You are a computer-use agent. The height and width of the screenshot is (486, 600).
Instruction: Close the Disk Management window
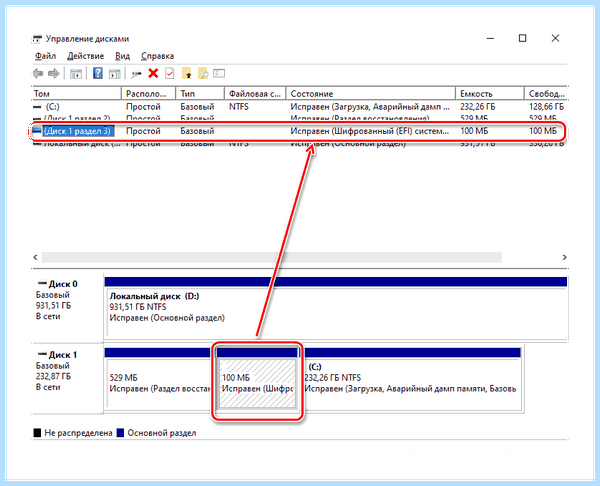555,38
